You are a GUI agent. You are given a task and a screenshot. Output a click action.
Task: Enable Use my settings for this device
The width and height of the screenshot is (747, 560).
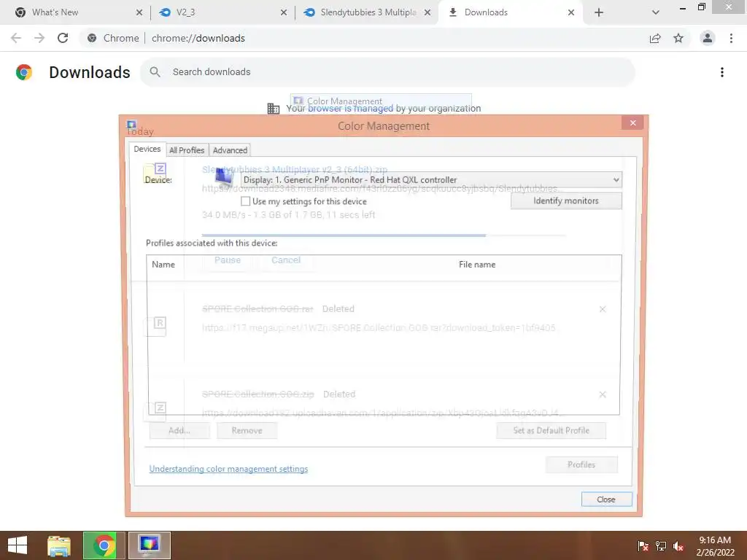(245, 201)
